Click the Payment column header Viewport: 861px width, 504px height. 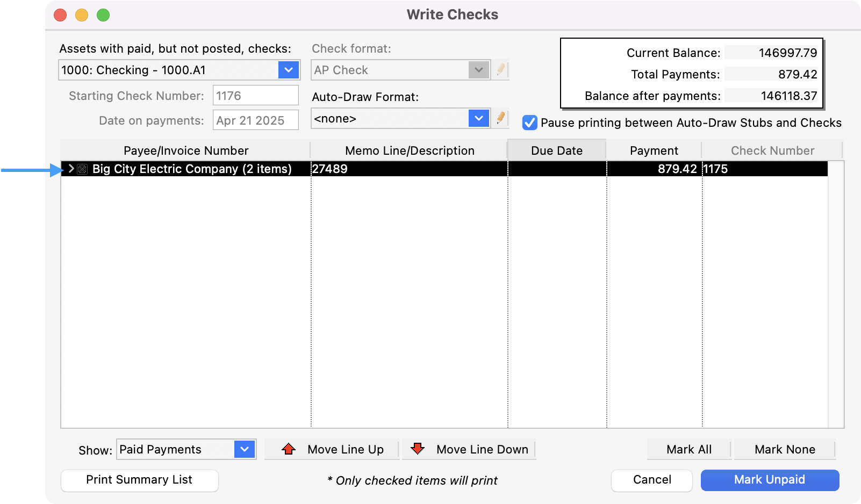point(654,150)
